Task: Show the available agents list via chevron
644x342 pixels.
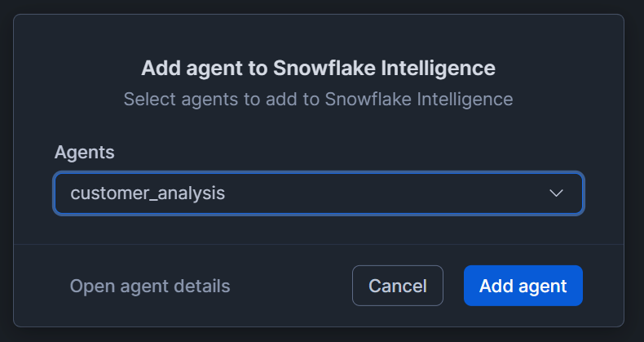Action: pos(556,193)
